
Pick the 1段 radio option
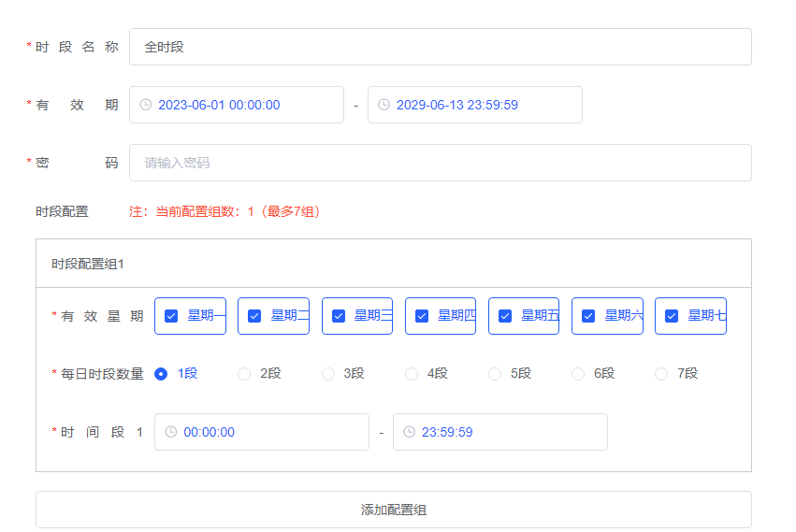[x=161, y=374]
